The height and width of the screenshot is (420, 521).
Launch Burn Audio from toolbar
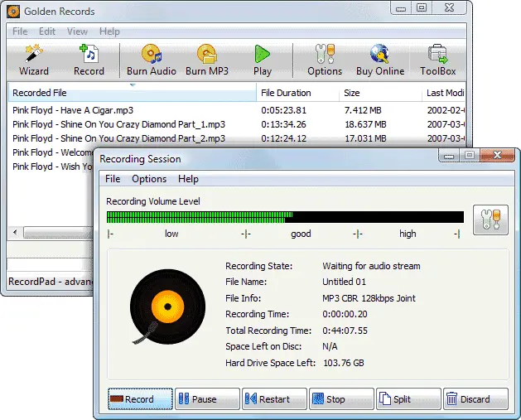(151, 60)
